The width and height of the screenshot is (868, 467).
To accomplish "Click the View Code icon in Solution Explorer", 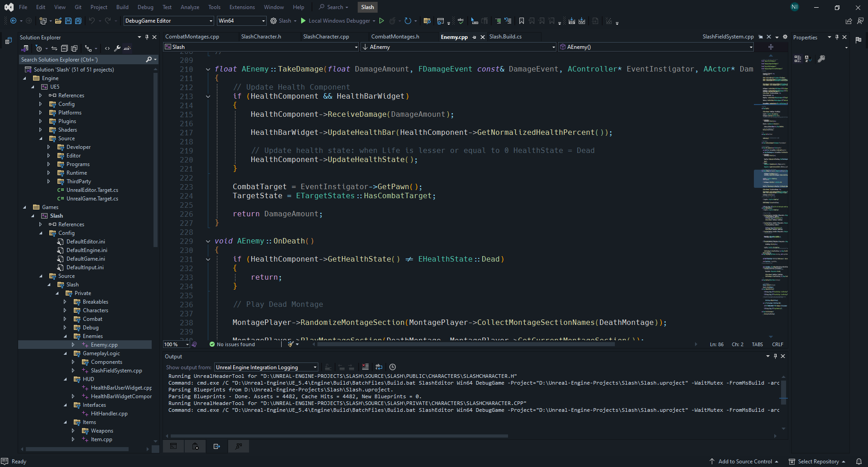I will 107,48.
